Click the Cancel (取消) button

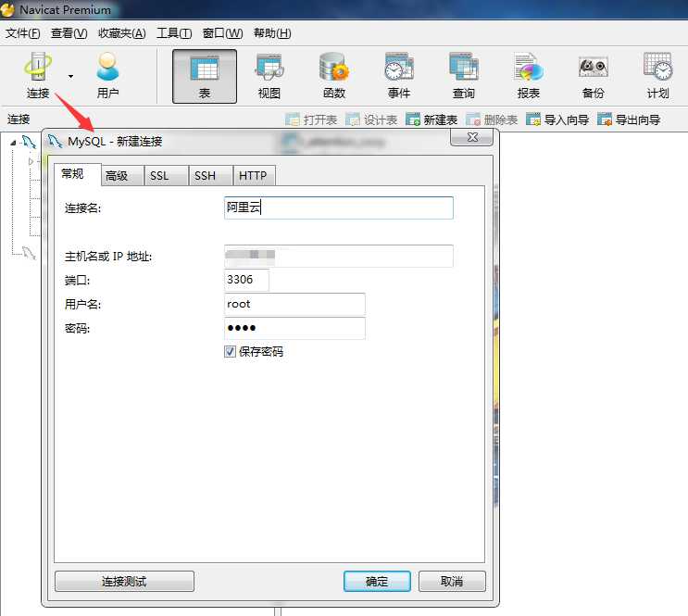pyautogui.click(x=452, y=582)
